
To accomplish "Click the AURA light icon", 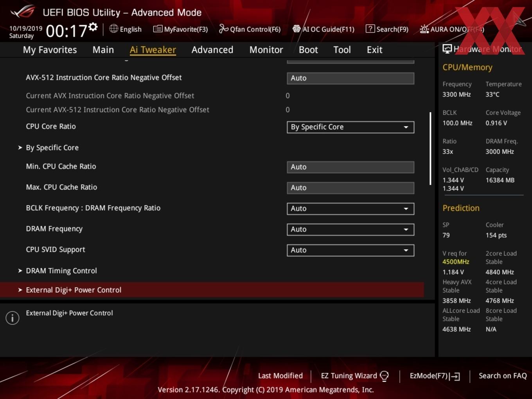I will click(424, 29).
